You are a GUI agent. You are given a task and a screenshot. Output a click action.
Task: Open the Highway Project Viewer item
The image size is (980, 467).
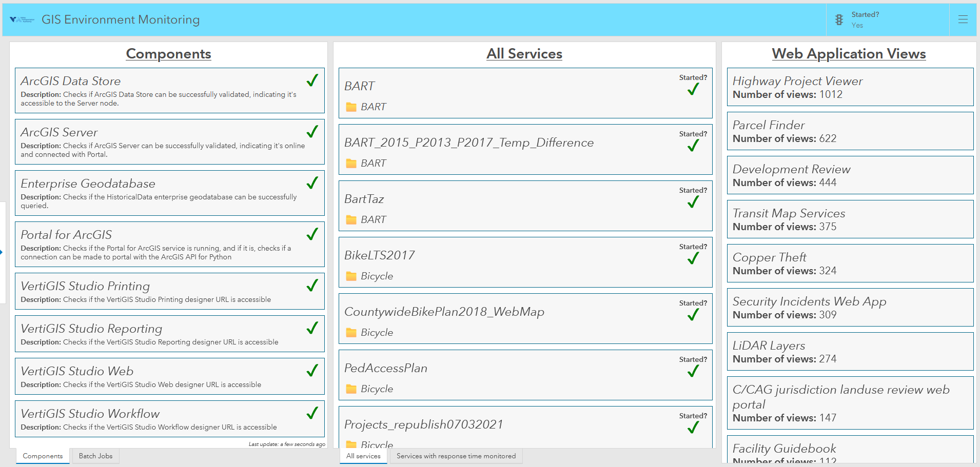tap(850, 87)
